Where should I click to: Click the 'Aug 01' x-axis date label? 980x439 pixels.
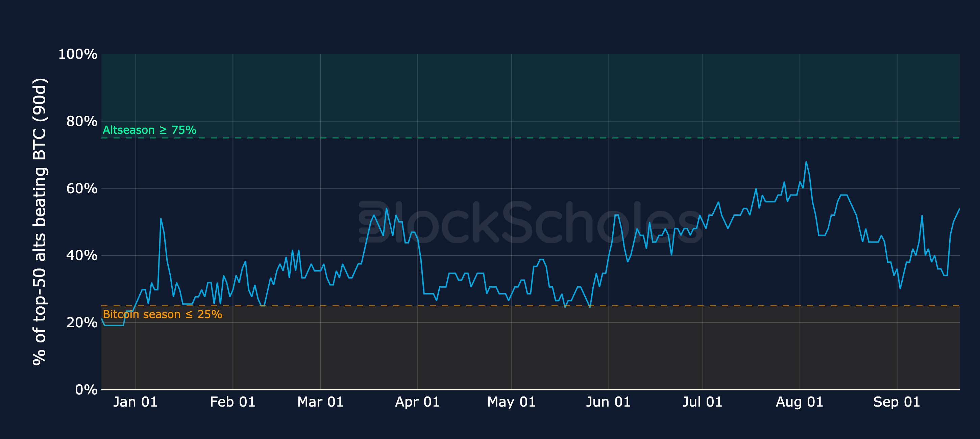click(800, 402)
